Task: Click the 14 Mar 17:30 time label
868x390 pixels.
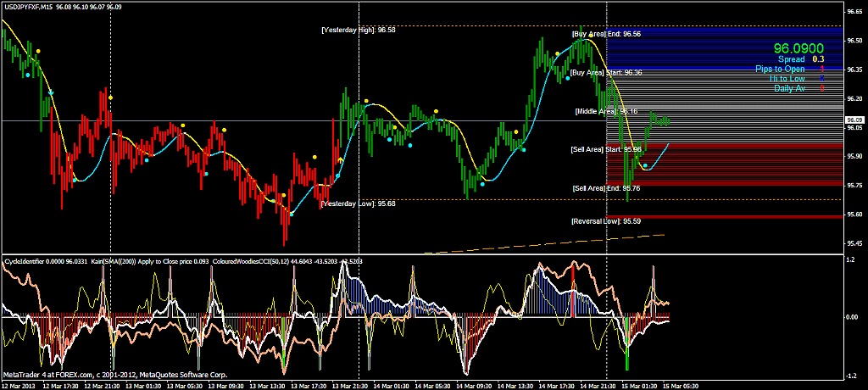Action: [557, 386]
